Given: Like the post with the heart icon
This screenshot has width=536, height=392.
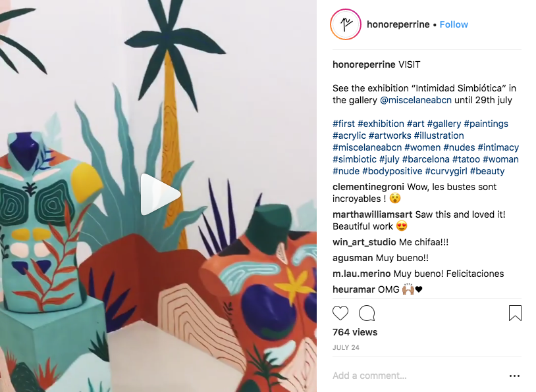Looking at the screenshot, I should tap(340, 313).
